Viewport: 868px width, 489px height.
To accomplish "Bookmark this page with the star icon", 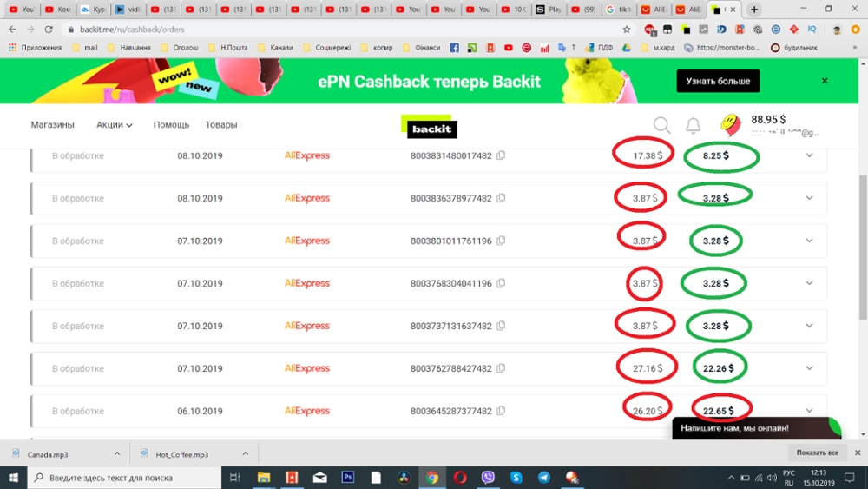I will click(x=627, y=30).
